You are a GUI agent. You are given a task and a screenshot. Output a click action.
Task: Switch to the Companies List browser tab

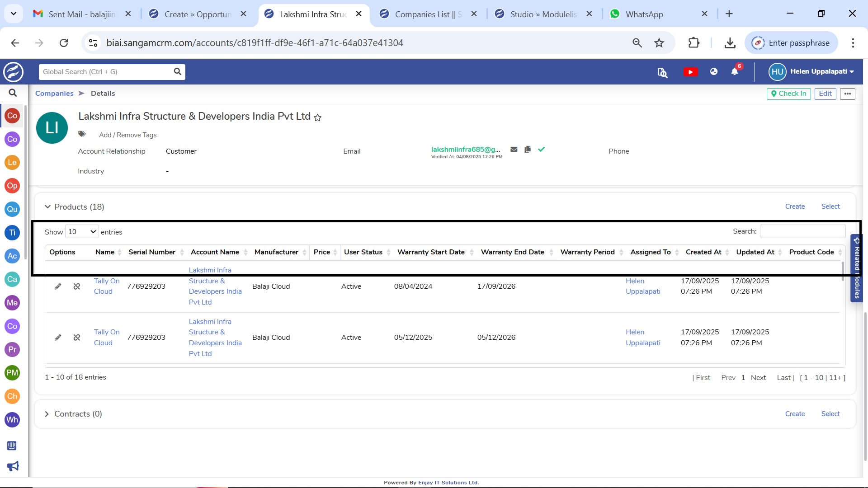(x=428, y=14)
